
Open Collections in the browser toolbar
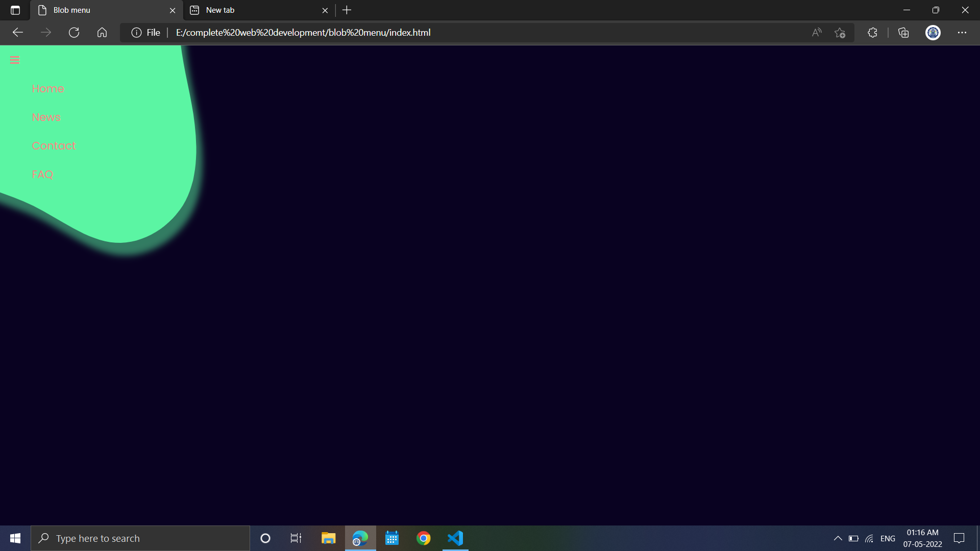(903, 32)
